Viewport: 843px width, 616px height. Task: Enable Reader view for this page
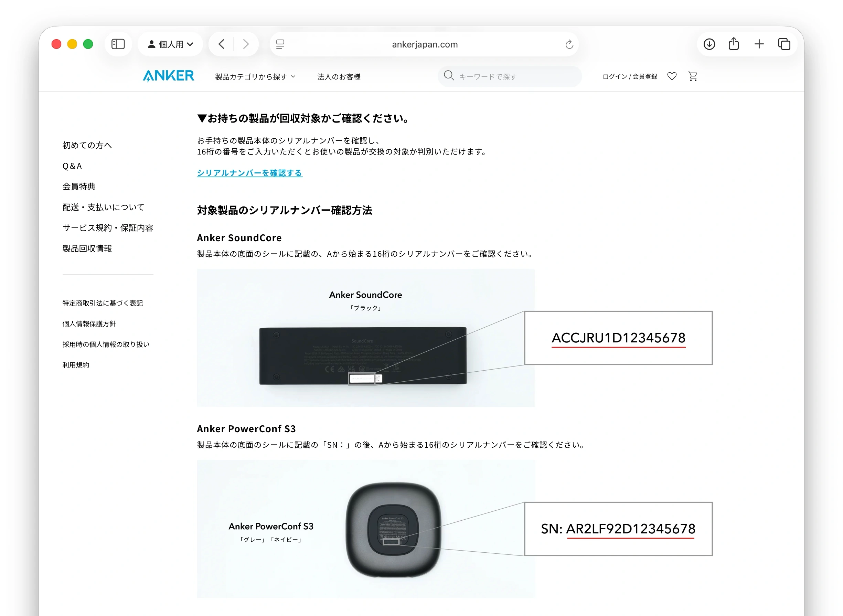(x=280, y=44)
